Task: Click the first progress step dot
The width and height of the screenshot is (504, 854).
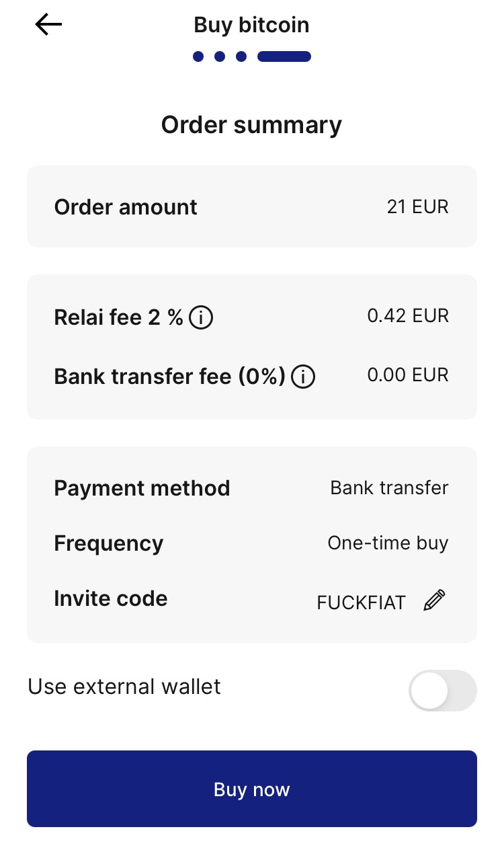Action: tap(198, 56)
